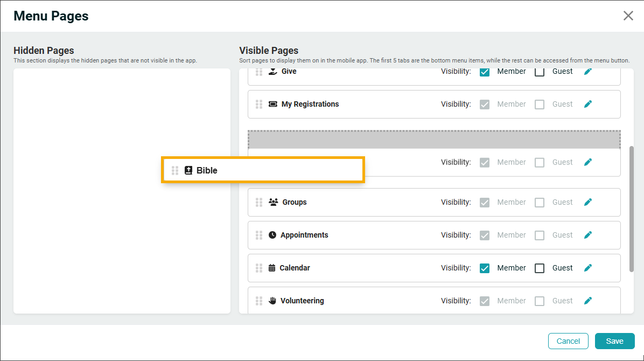
Task: Save the menu page changes
Action: [614, 341]
